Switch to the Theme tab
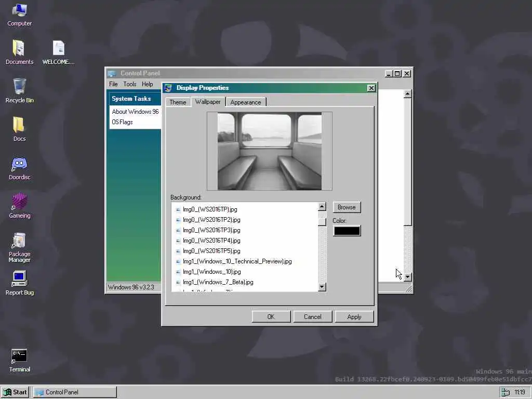Image resolution: width=532 pixels, height=399 pixels. 178,102
